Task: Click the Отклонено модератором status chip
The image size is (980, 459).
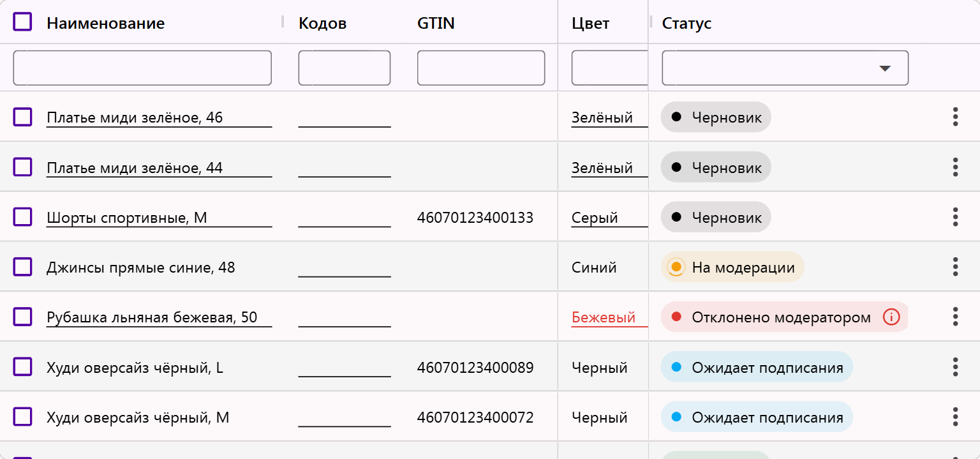Action: [784, 317]
